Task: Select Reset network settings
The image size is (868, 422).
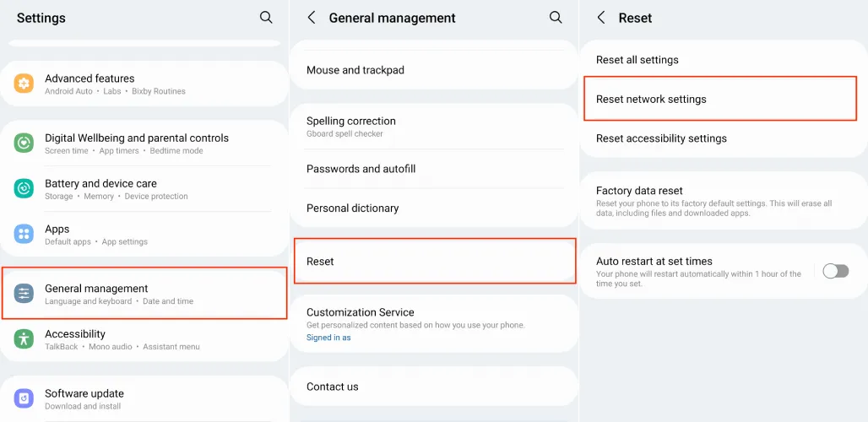Action: click(x=720, y=100)
